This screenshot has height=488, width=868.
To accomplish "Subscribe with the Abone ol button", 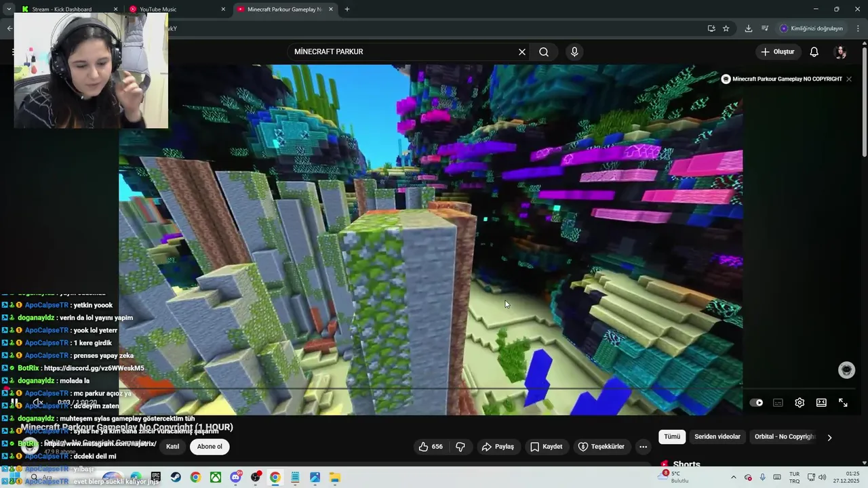I will pyautogui.click(x=210, y=447).
